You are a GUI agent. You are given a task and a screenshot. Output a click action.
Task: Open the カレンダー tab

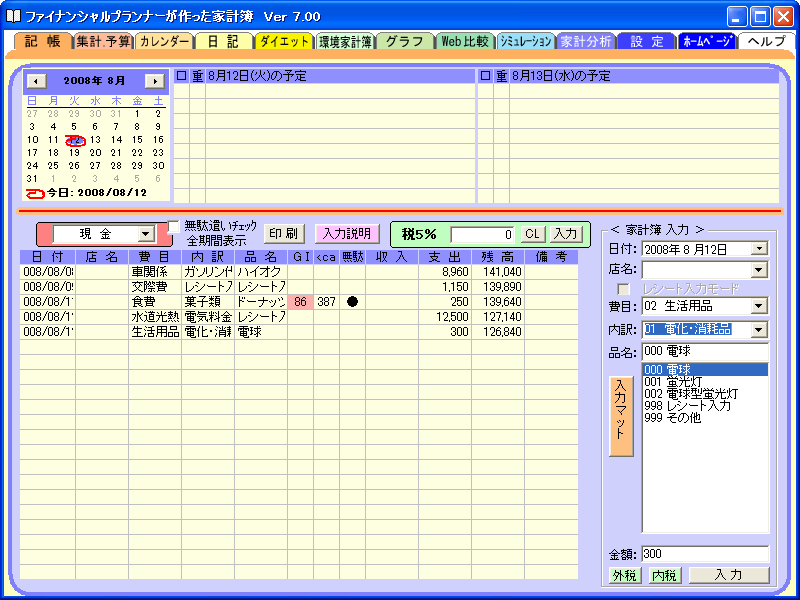point(164,42)
